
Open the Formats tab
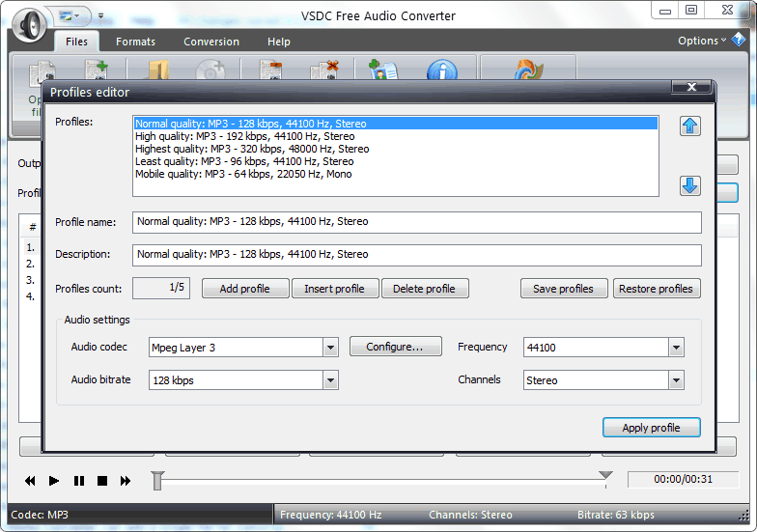click(x=135, y=42)
